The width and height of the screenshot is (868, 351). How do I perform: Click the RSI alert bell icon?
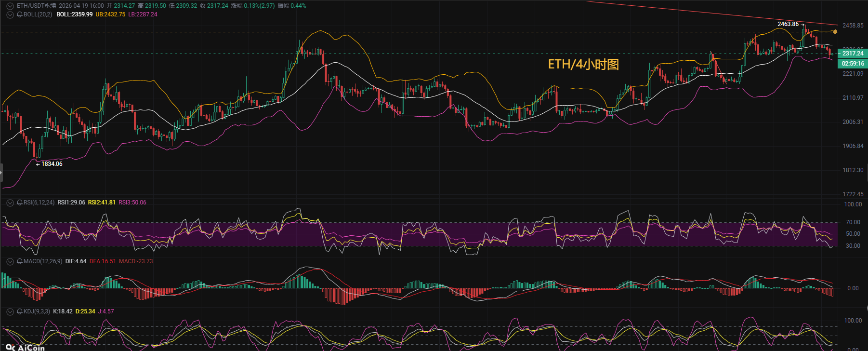(20, 202)
